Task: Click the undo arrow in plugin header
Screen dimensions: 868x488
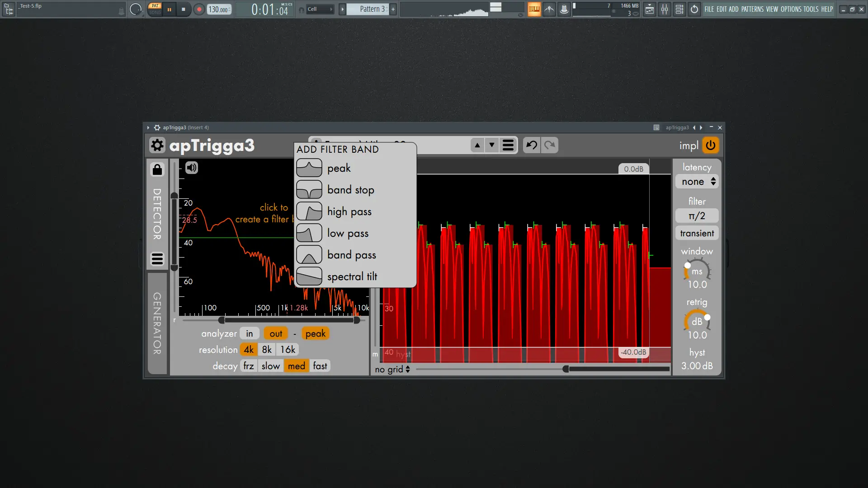Action: click(532, 145)
